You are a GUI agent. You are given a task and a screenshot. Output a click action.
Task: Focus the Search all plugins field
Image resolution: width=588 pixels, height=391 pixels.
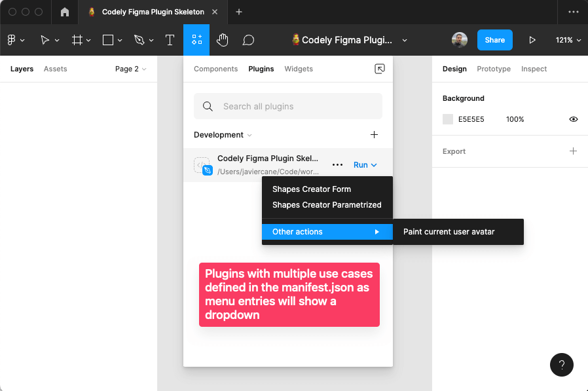tap(288, 106)
